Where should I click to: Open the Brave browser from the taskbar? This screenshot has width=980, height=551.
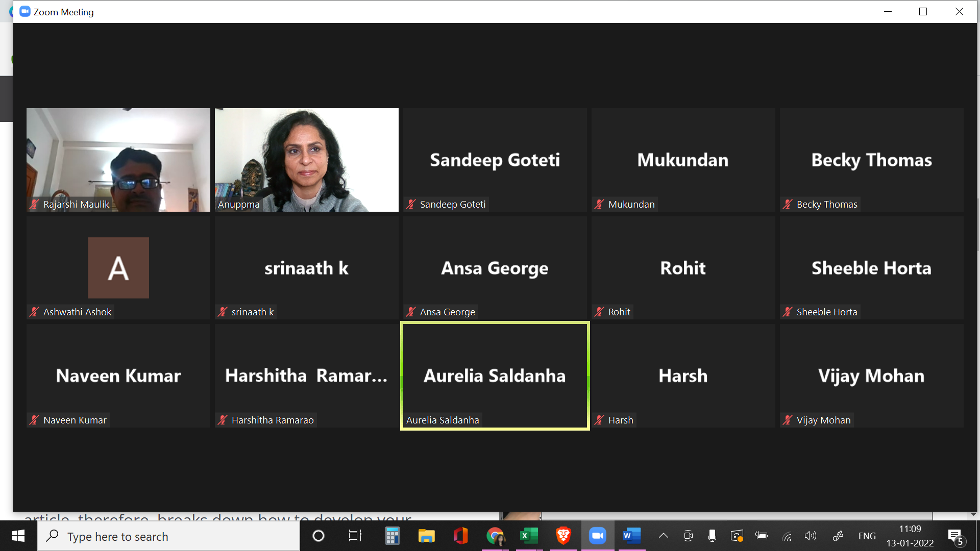563,536
